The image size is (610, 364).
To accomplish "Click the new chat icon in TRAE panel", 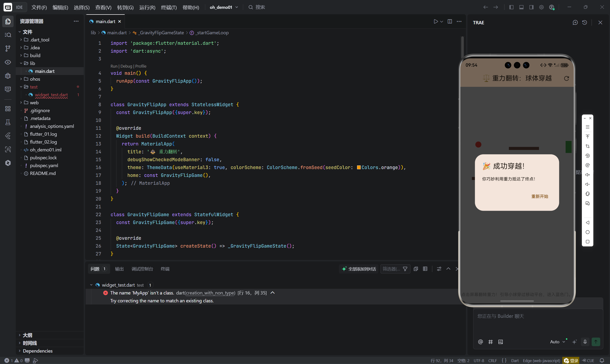I will tap(575, 23).
